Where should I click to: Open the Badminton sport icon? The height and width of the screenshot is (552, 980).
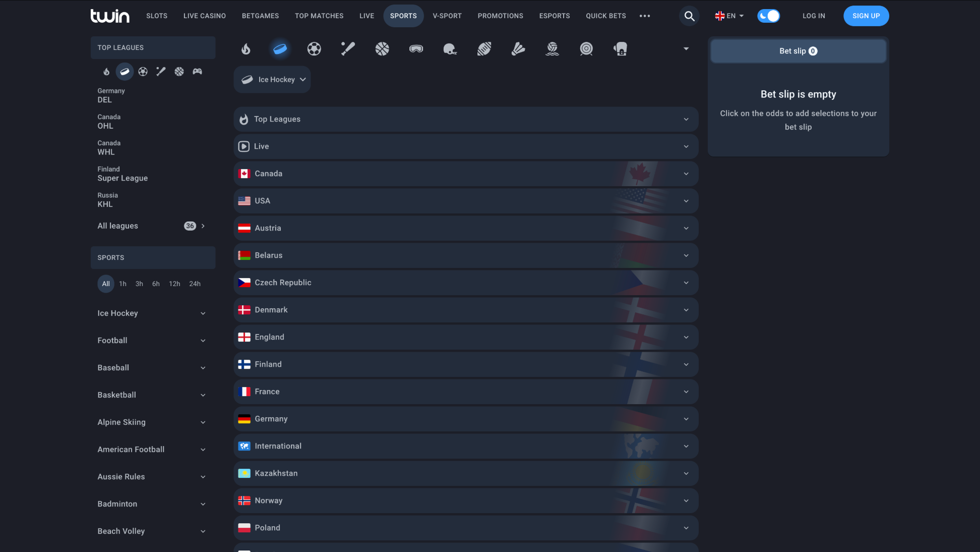pyautogui.click(x=519, y=49)
